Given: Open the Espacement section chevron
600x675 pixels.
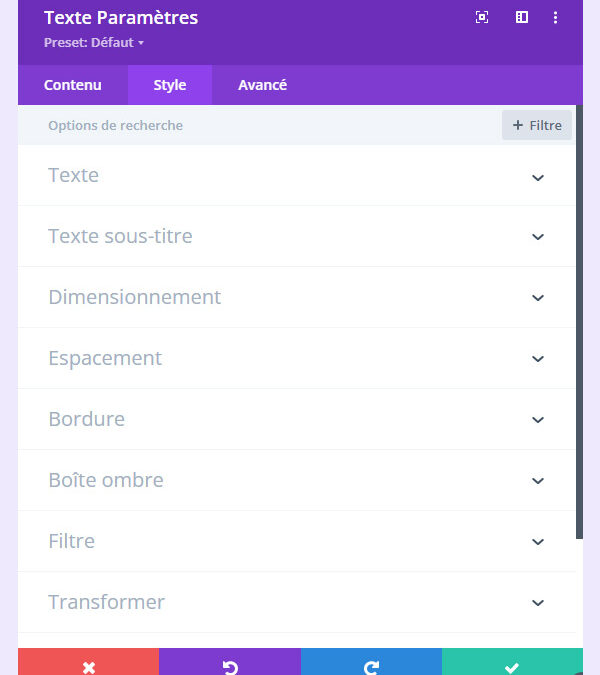Looking at the screenshot, I should tap(538, 359).
